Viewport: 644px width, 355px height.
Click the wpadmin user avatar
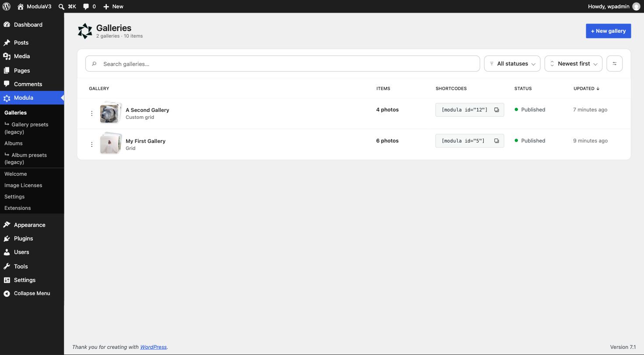click(636, 7)
